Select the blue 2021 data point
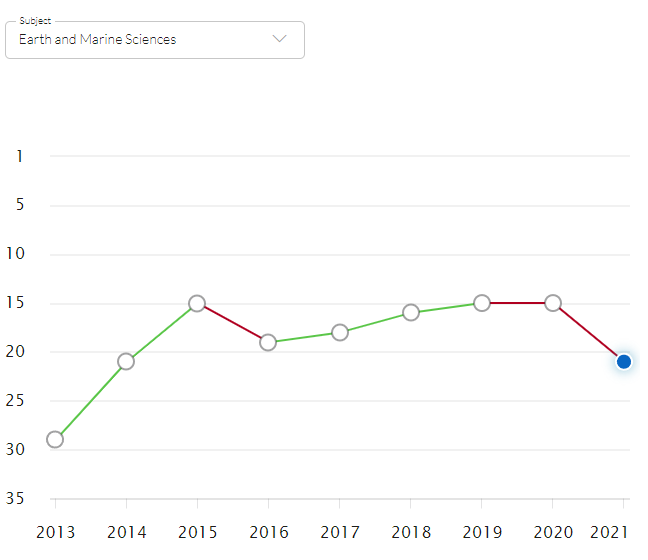Screen dimensions: 648x560 tap(624, 361)
